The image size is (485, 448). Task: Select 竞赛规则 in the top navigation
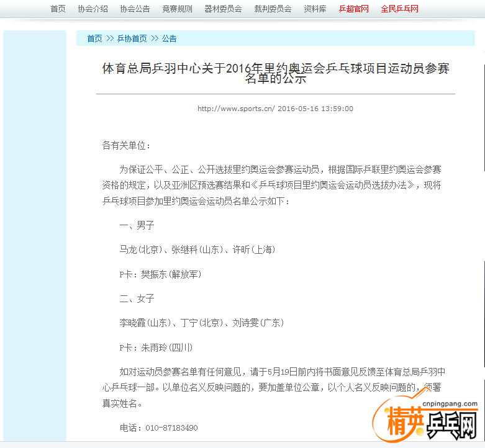pos(177,9)
